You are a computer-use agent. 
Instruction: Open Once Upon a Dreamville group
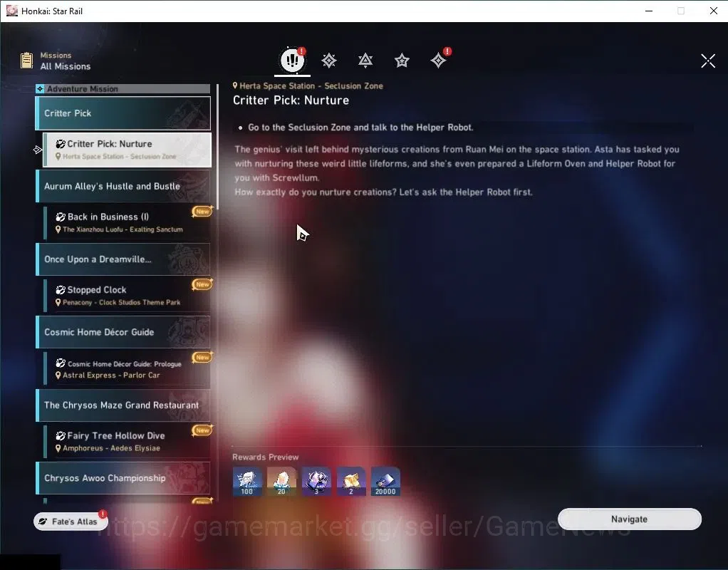[x=123, y=259]
